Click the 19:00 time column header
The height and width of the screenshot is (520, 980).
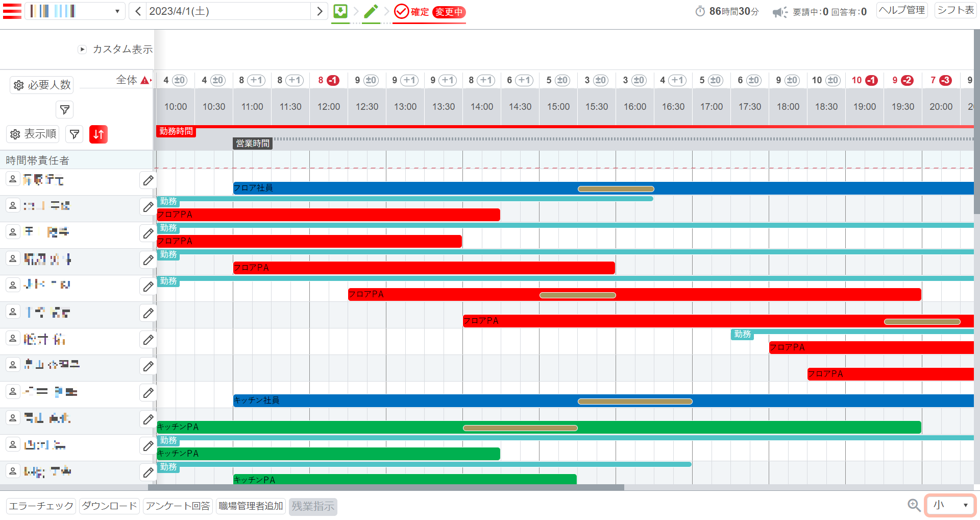[x=865, y=107]
